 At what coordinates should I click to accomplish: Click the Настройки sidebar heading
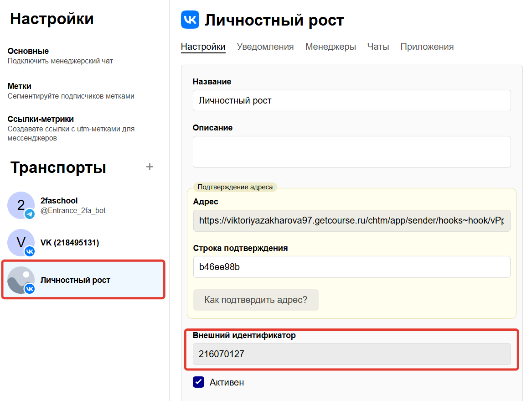[52, 19]
